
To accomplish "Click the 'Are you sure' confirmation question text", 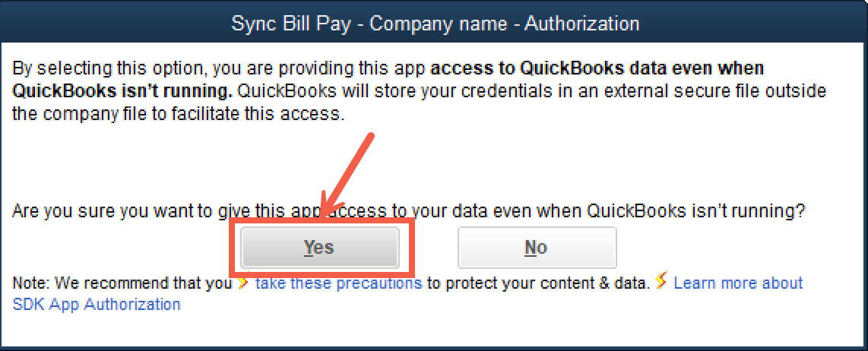I will tap(408, 211).
